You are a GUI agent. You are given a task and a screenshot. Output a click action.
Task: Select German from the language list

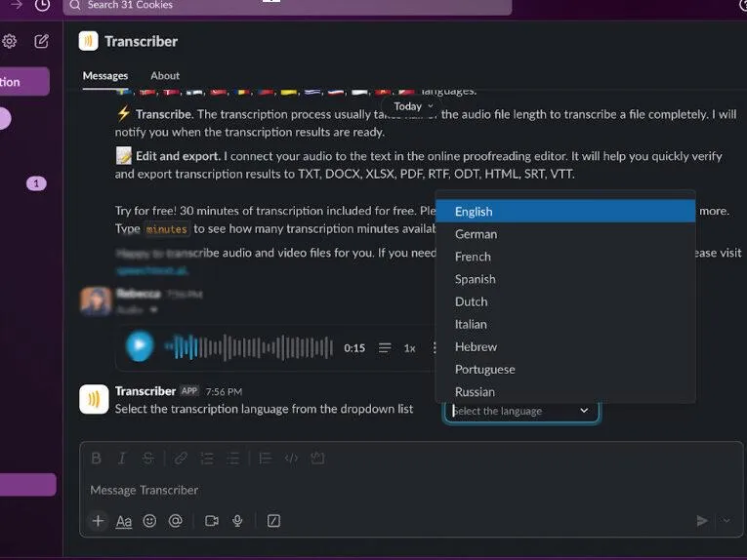[565, 234]
